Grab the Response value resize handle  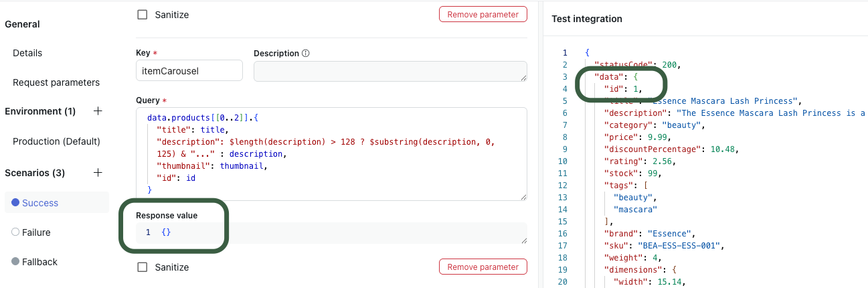click(523, 240)
